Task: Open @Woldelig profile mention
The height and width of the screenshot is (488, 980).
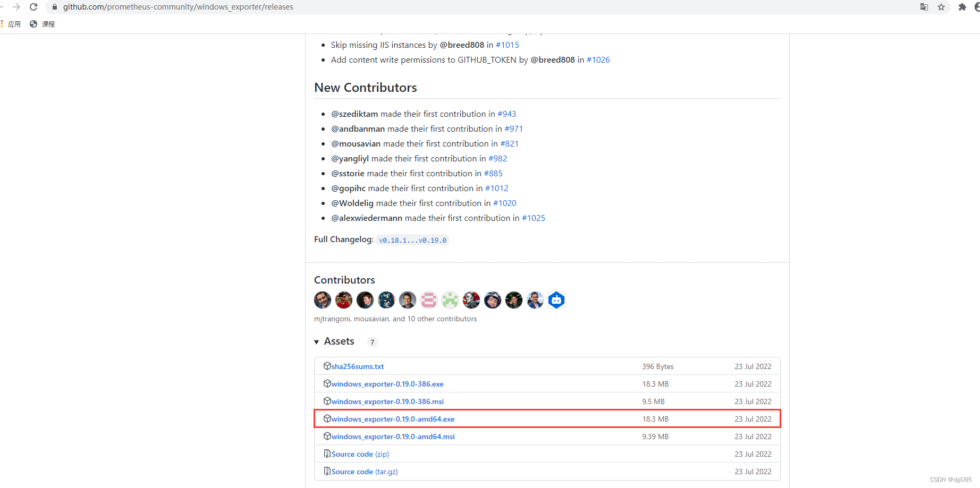Action: pyautogui.click(x=352, y=203)
